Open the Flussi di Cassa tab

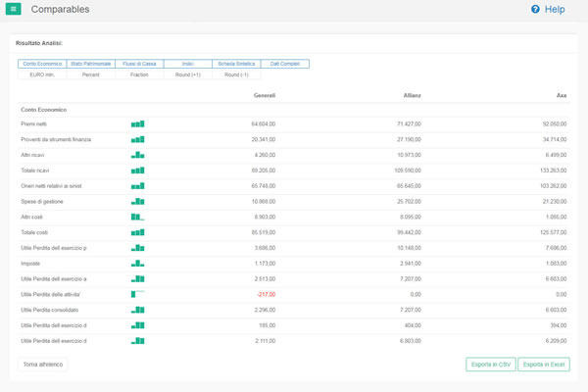tap(139, 64)
